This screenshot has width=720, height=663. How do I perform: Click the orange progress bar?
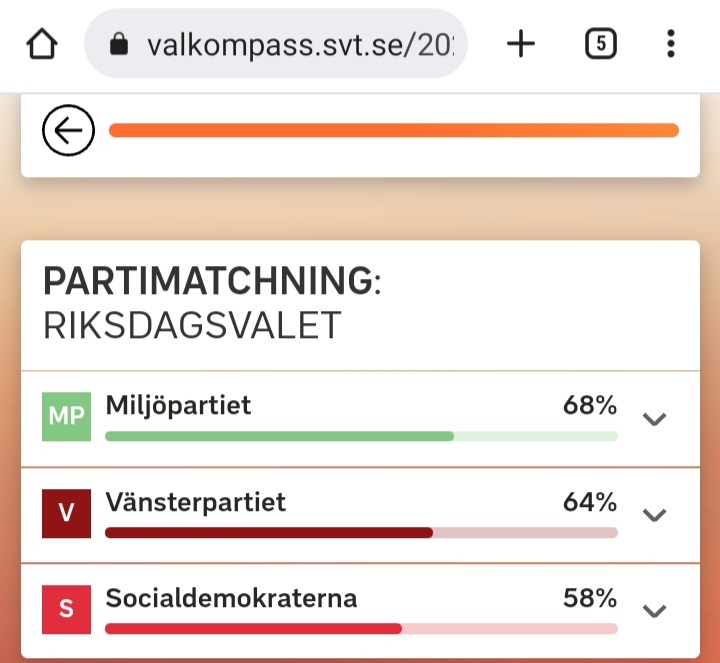[x=393, y=130]
